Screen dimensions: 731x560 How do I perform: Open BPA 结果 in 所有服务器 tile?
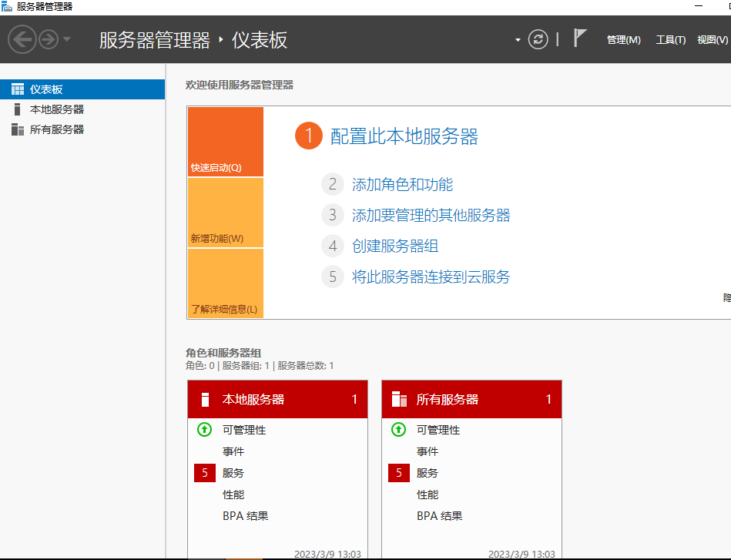pyautogui.click(x=440, y=515)
